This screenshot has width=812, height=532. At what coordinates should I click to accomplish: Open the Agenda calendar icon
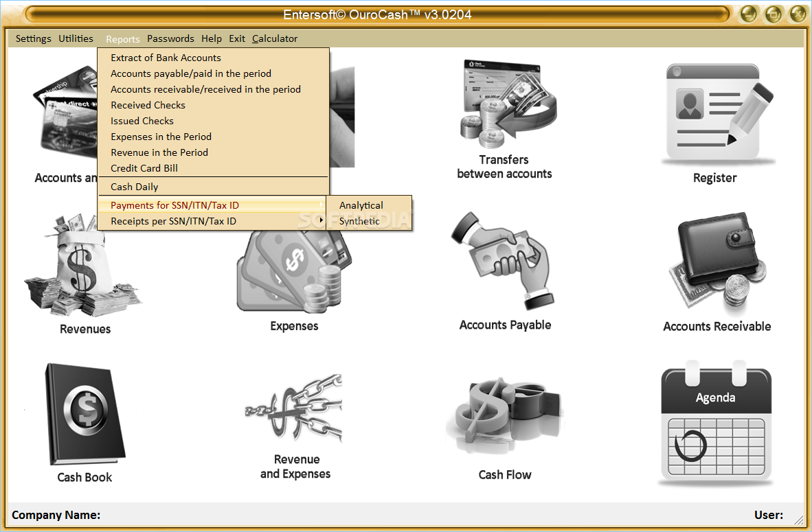click(x=717, y=423)
